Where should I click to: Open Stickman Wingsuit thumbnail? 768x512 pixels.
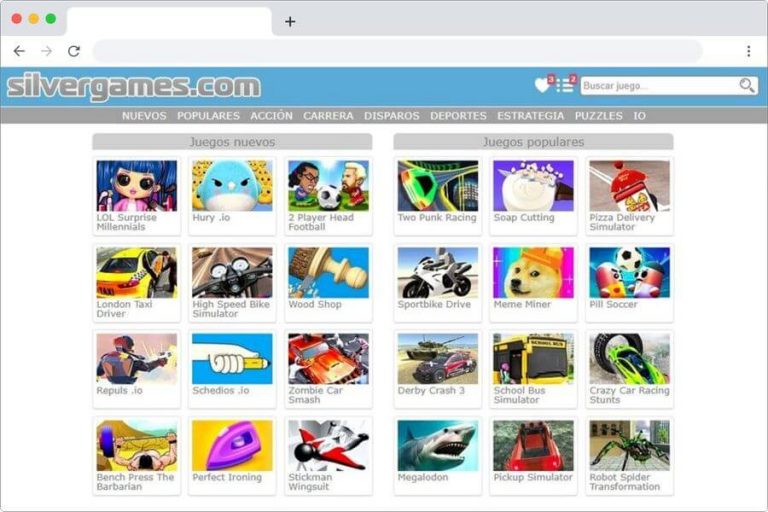point(328,445)
